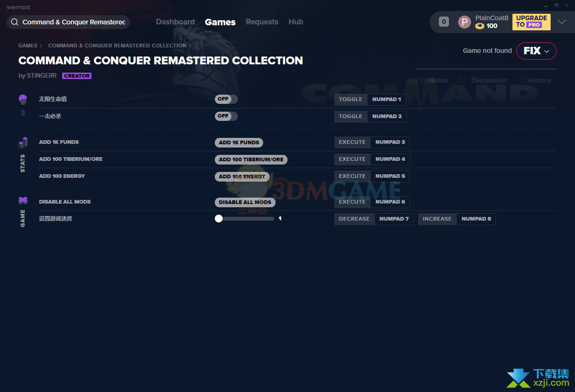Click the search magnifier icon

[15, 22]
